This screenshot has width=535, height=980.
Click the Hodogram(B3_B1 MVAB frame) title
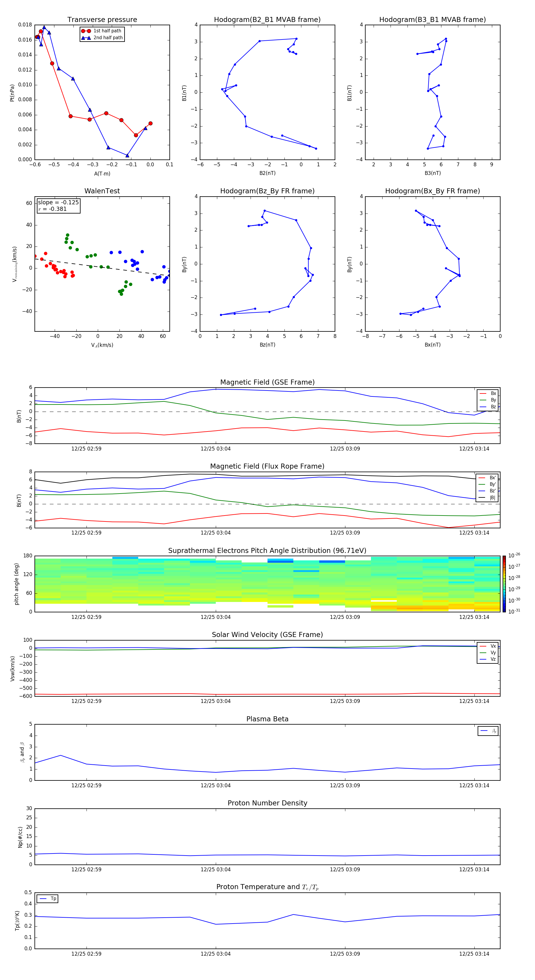pyautogui.click(x=432, y=20)
